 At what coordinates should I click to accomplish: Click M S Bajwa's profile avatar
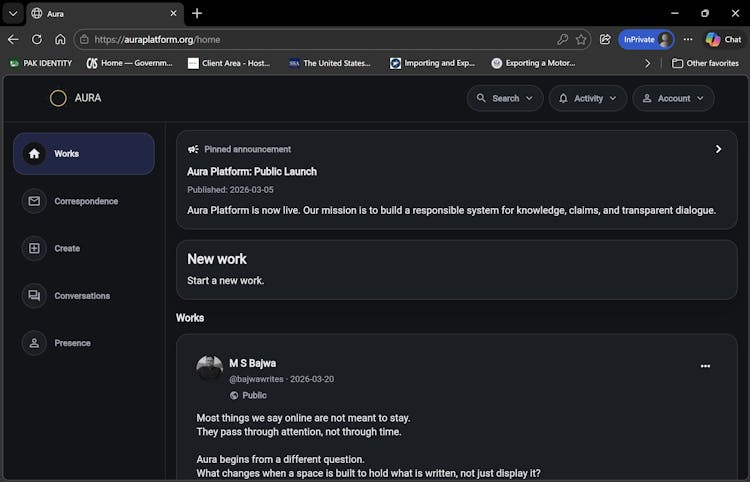pyautogui.click(x=210, y=368)
